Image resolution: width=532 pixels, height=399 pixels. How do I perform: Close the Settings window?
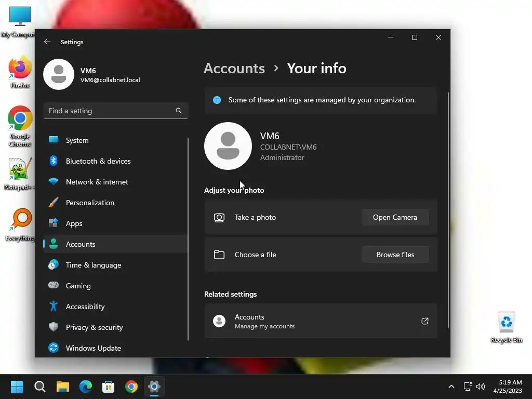coord(438,37)
